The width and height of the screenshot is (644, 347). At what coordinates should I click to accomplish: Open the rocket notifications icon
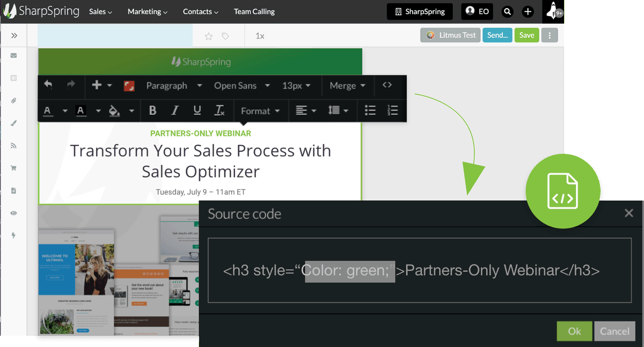(x=553, y=11)
